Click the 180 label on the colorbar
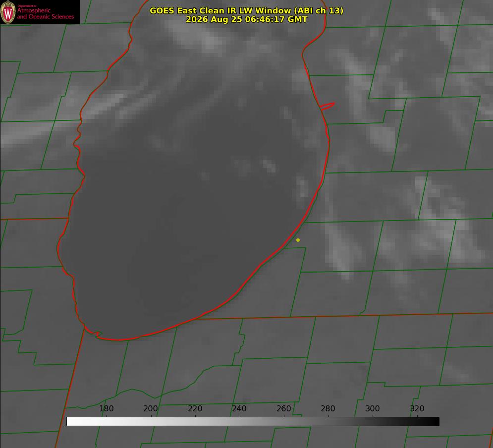Screen dimensions: 493x448 [x=106, y=408]
